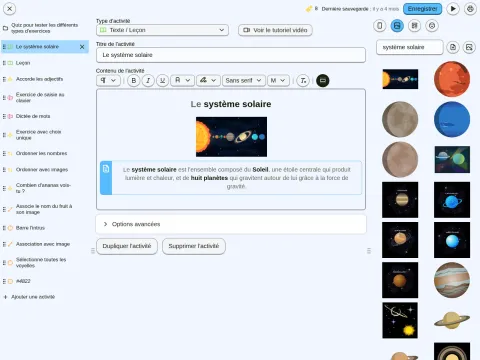Click the document icon on the blue info block
This screenshot has width=480, height=360.
[106, 169]
